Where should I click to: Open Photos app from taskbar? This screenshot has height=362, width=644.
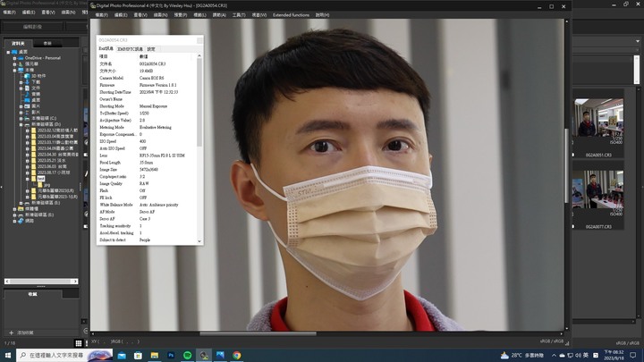pos(220,356)
